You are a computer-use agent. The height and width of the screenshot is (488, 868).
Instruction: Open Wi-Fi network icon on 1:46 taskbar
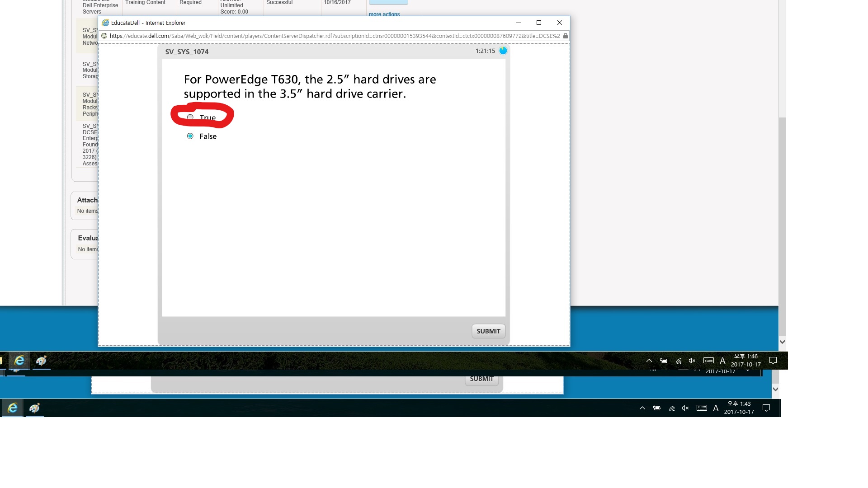[x=679, y=361]
